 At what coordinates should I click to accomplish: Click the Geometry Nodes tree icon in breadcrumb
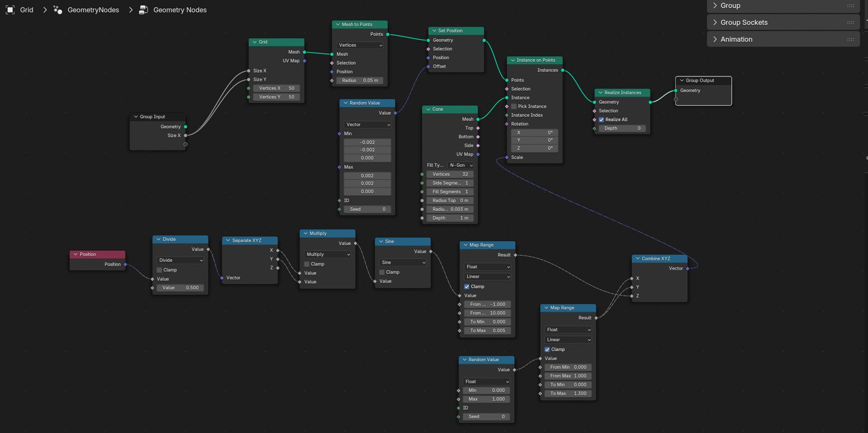[x=143, y=10]
